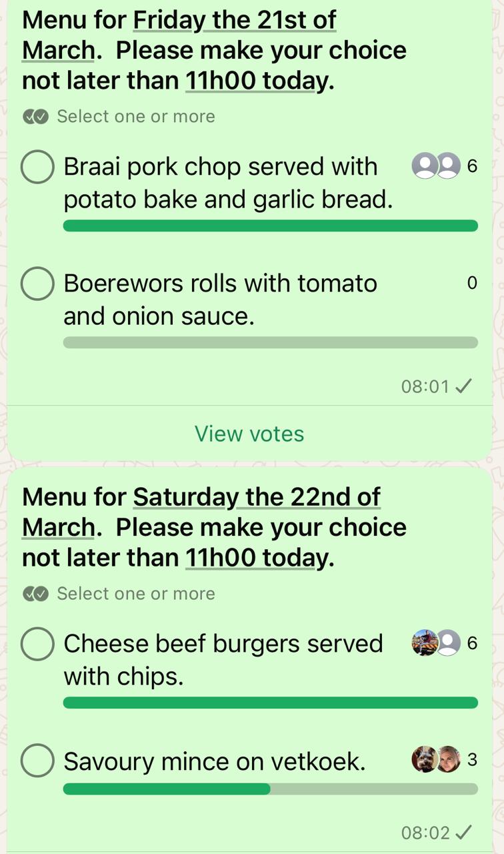The image size is (504, 854).
Task: Click the Savoury mince vote progress bar
Action: click(270, 789)
